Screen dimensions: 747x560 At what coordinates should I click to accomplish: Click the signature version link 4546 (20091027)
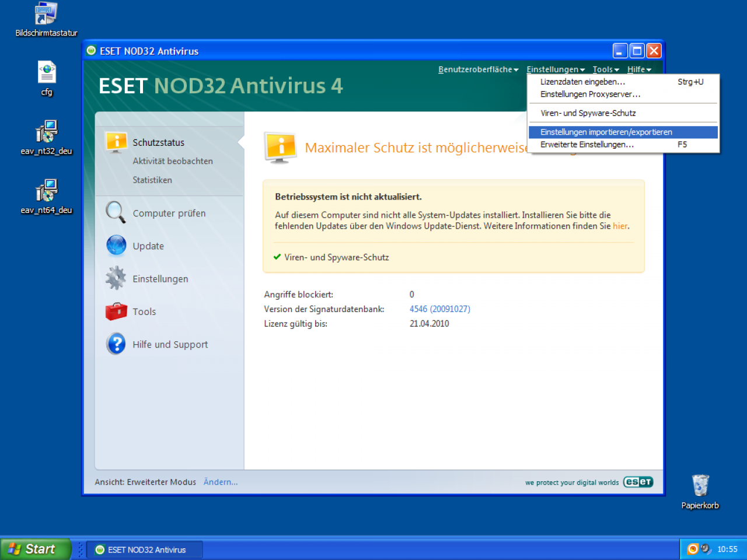tap(439, 309)
